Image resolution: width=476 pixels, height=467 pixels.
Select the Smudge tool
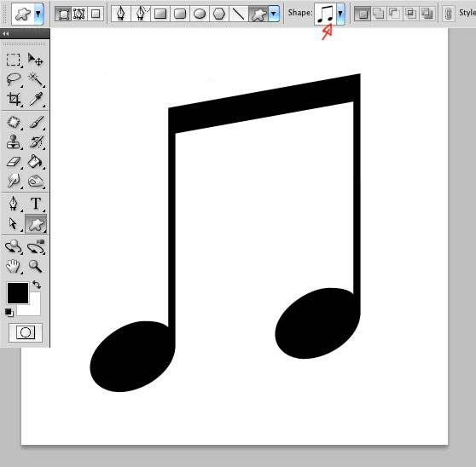pyautogui.click(x=14, y=181)
